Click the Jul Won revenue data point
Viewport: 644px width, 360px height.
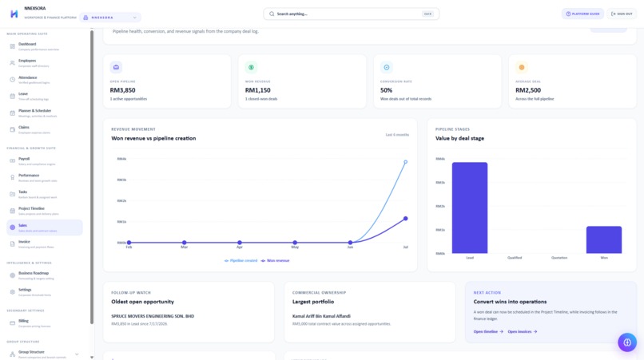405,219
